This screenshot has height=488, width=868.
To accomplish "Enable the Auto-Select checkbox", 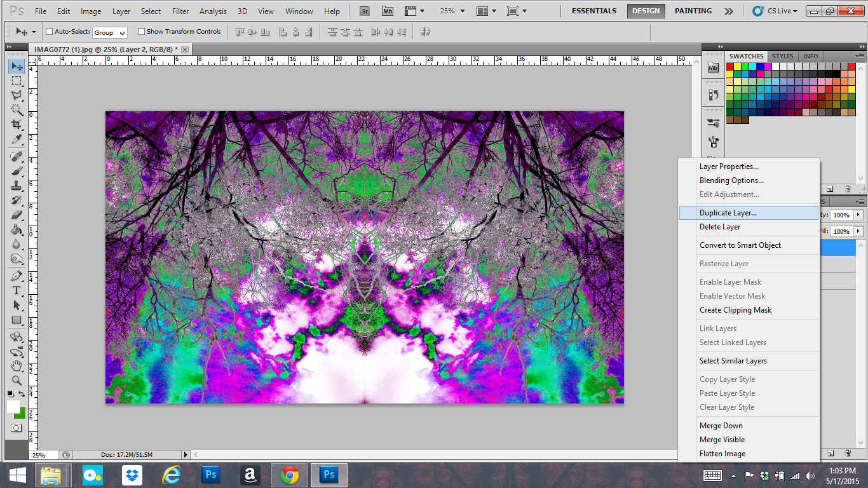I will pyautogui.click(x=50, y=32).
